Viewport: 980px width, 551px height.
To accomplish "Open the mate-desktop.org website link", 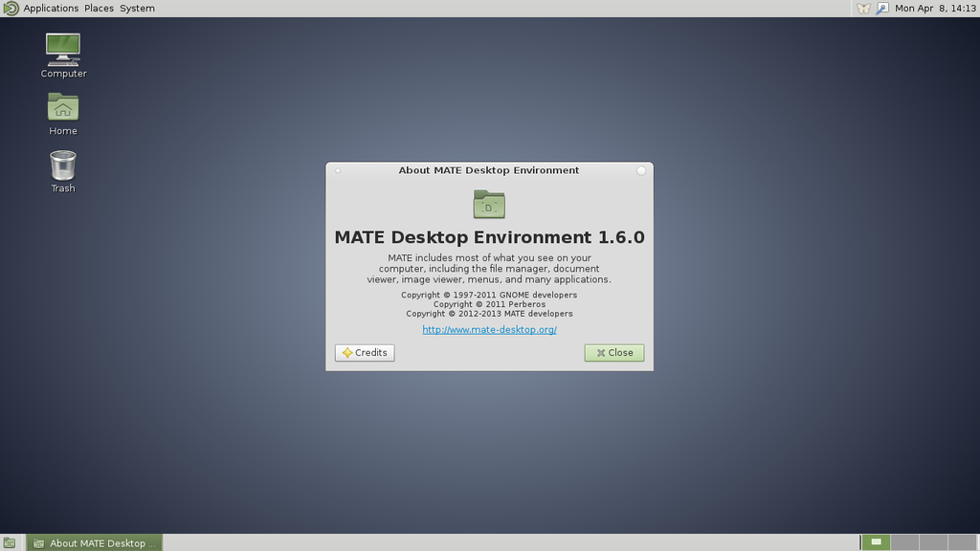I will click(489, 329).
